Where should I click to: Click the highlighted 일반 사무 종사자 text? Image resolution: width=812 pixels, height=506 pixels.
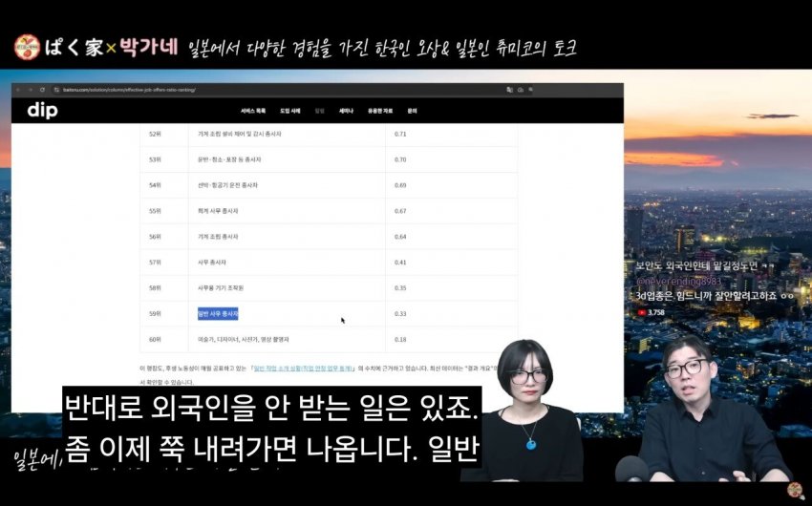tap(218, 313)
